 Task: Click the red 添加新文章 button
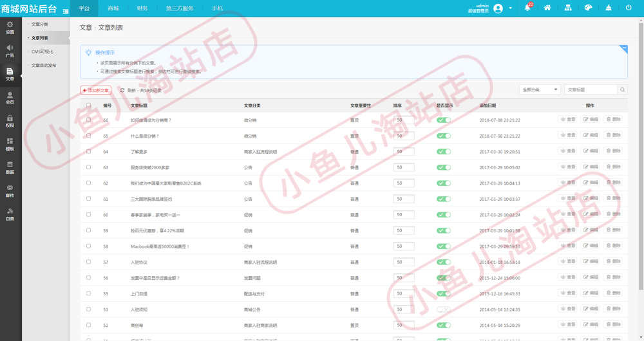coord(96,90)
